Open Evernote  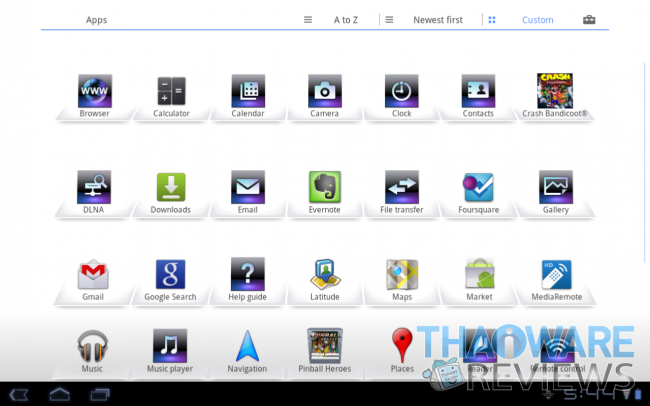click(x=325, y=187)
